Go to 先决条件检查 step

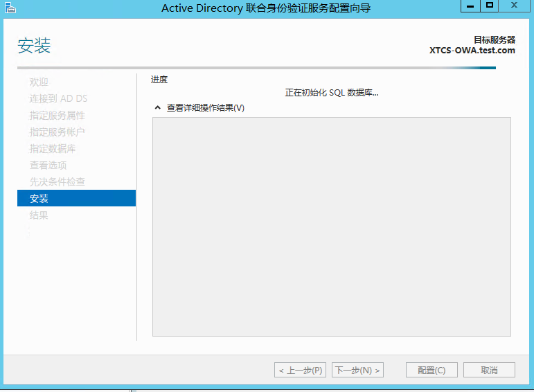coord(57,182)
